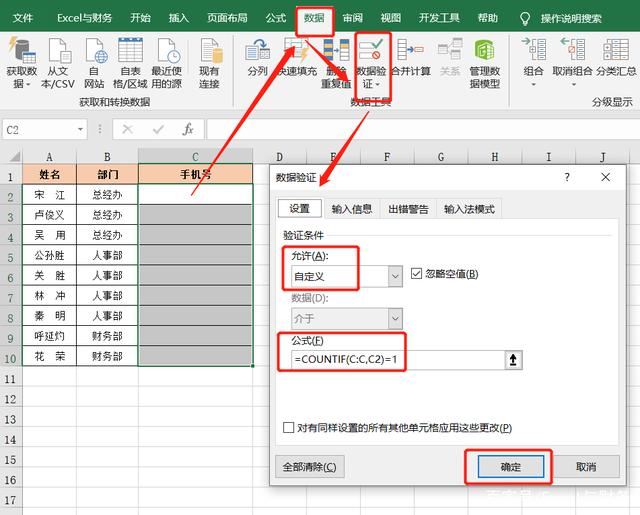
Task: Click the 自表格/区域 icon
Action: click(x=130, y=52)
